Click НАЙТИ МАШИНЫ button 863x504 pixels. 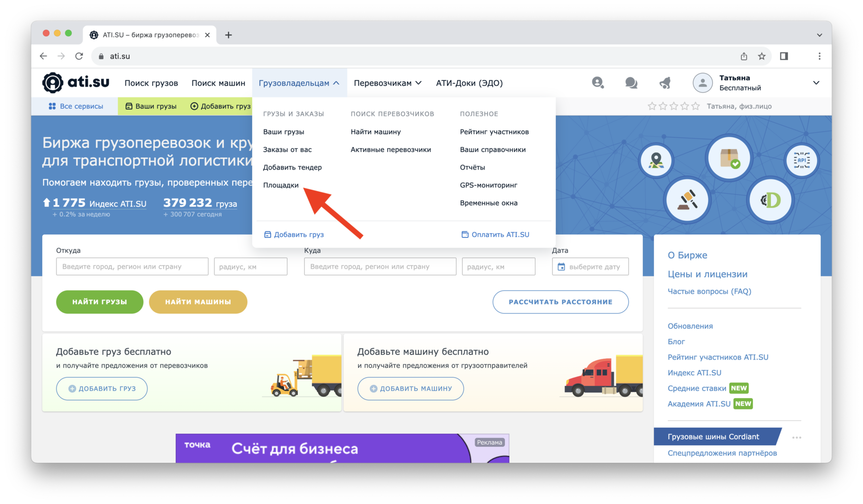(x=198, y=302)
